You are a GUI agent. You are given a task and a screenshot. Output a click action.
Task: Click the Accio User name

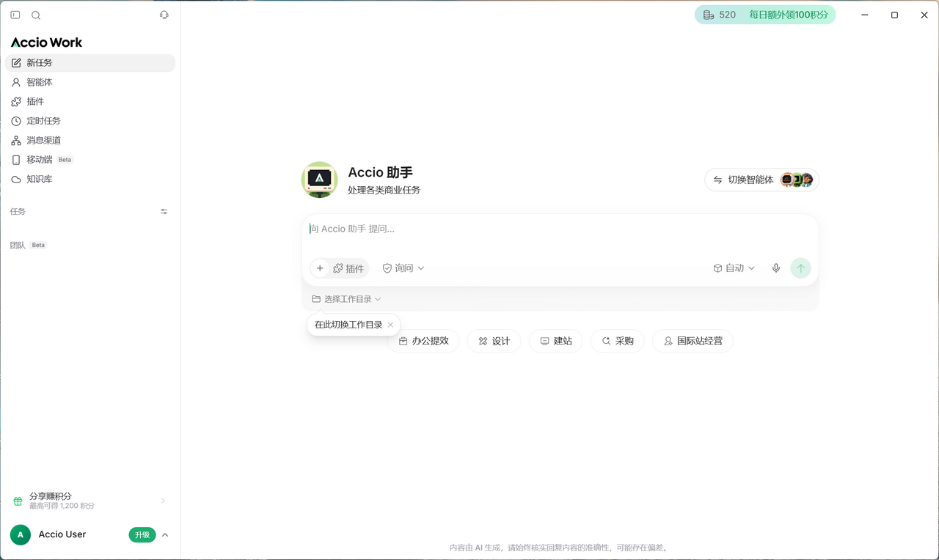[62, 535]
